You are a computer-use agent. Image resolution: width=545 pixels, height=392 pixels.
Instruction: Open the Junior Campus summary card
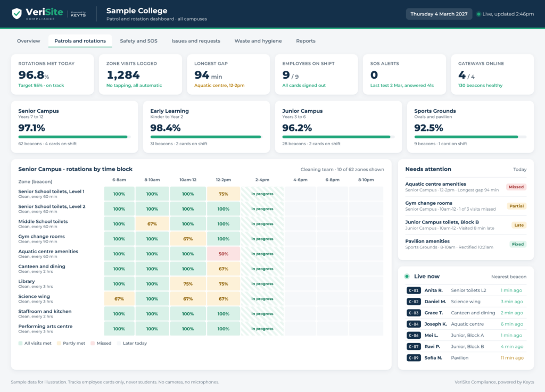338,127
